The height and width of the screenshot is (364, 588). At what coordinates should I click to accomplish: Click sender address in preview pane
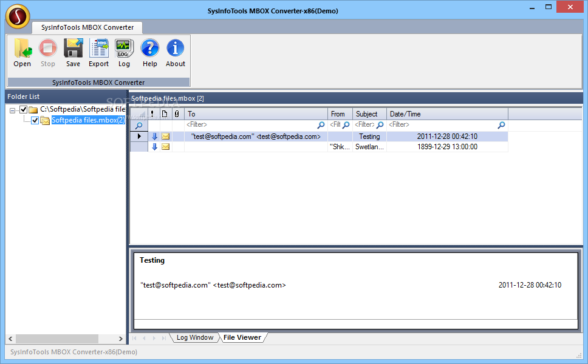click(213, 285)
